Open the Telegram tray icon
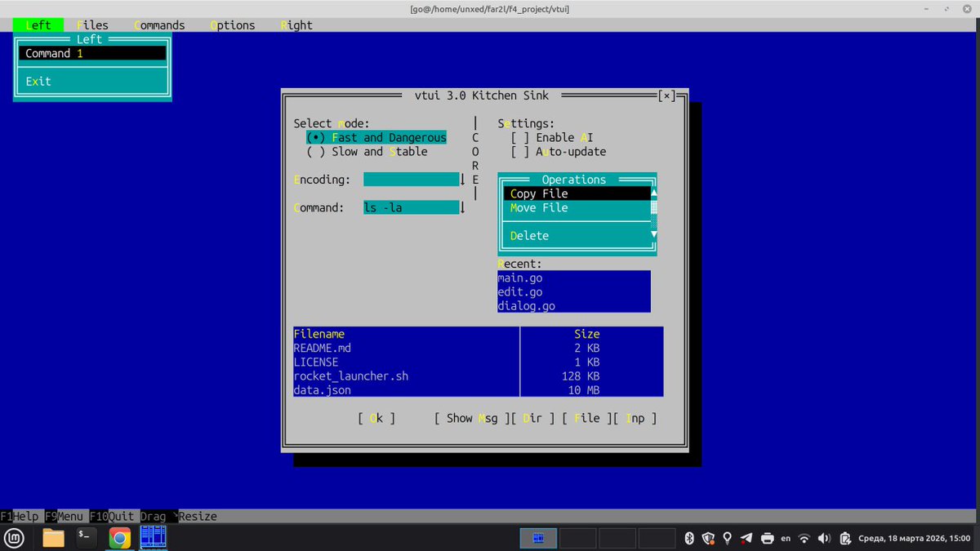 (746, 538)
